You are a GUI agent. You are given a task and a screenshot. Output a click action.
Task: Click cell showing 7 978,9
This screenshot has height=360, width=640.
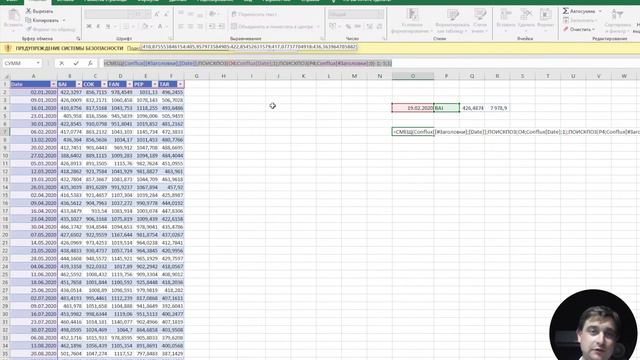click(497, 108)
